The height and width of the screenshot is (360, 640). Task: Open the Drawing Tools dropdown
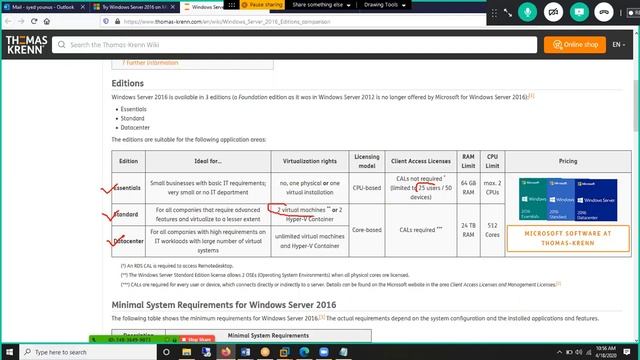[384, 5]
